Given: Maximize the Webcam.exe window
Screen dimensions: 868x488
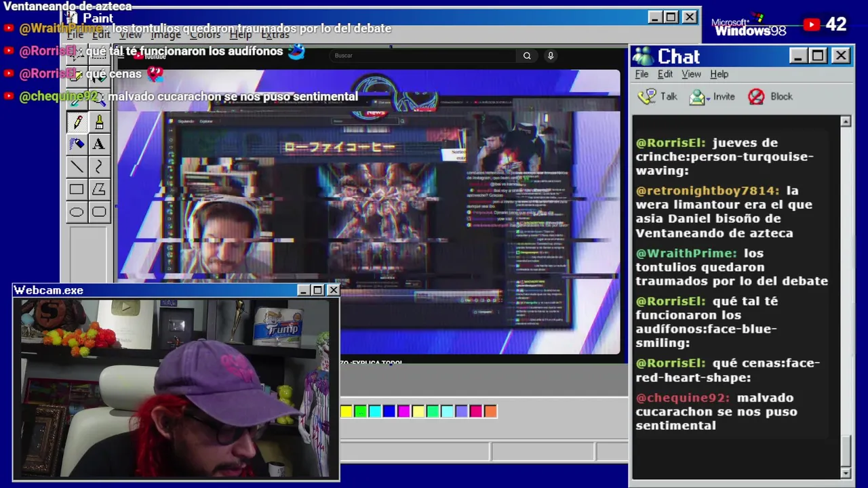Looking at the screenshot, I should coord(317,290).
